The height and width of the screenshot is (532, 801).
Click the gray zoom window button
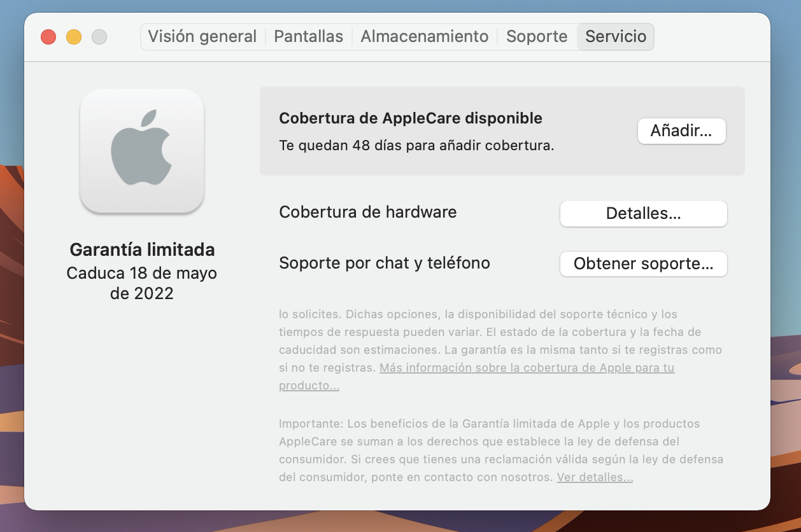99,37
